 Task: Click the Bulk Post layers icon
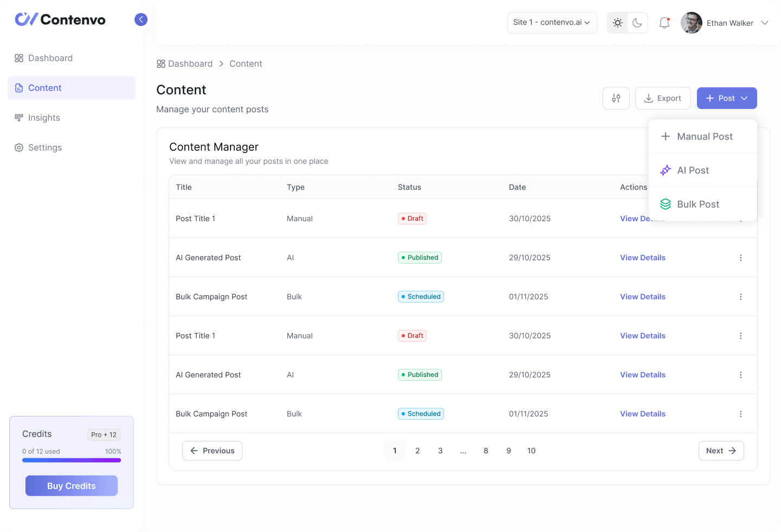click(665, 204)
